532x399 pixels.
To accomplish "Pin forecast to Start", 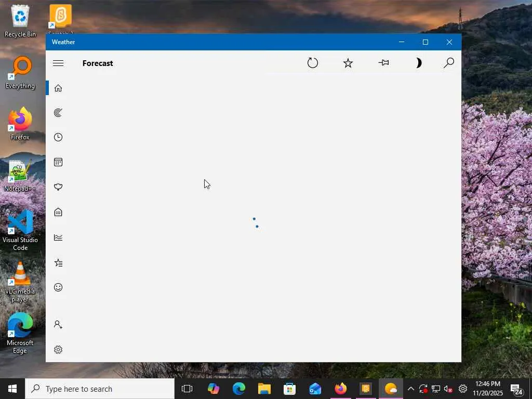I will point(384,63).
